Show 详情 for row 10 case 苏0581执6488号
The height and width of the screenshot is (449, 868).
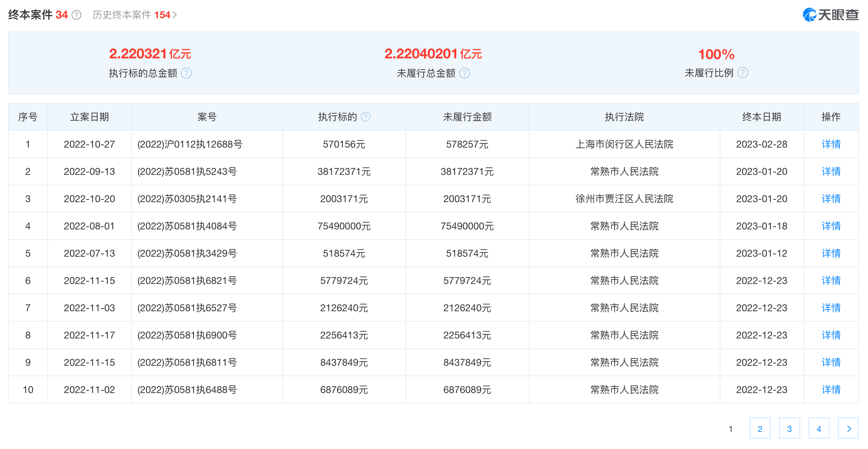(831, 390)
